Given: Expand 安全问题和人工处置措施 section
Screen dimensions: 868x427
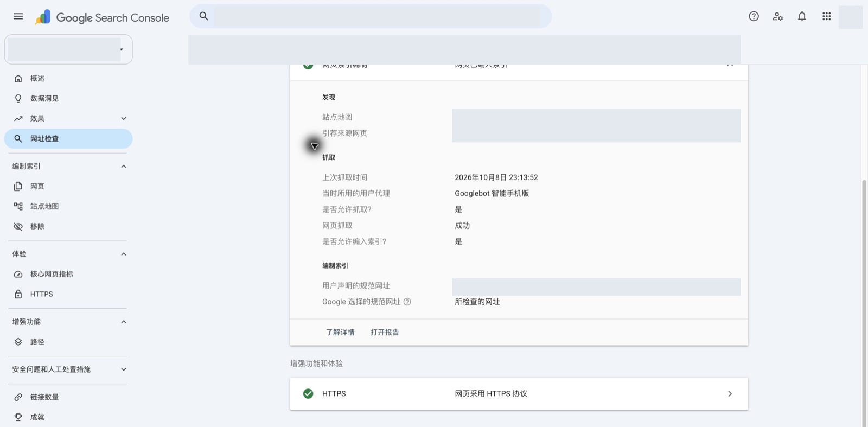Looking at the screenshot, I should [124, 369].
